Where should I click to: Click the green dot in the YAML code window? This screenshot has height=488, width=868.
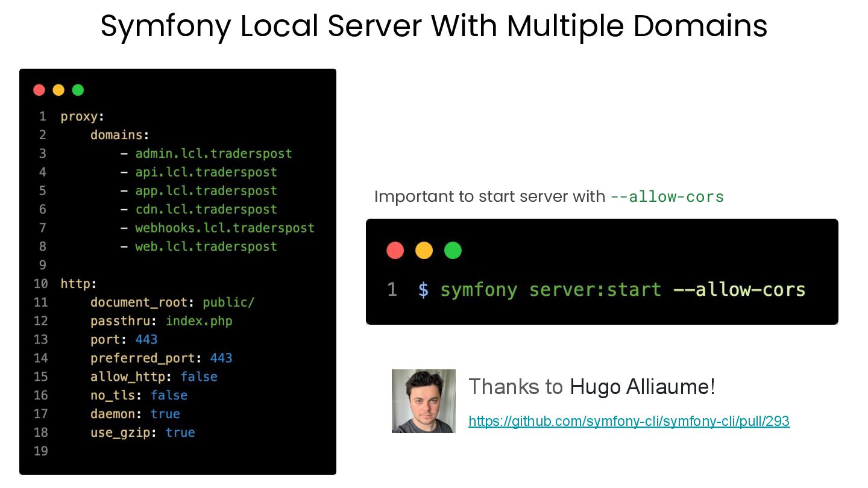point(78,90)
